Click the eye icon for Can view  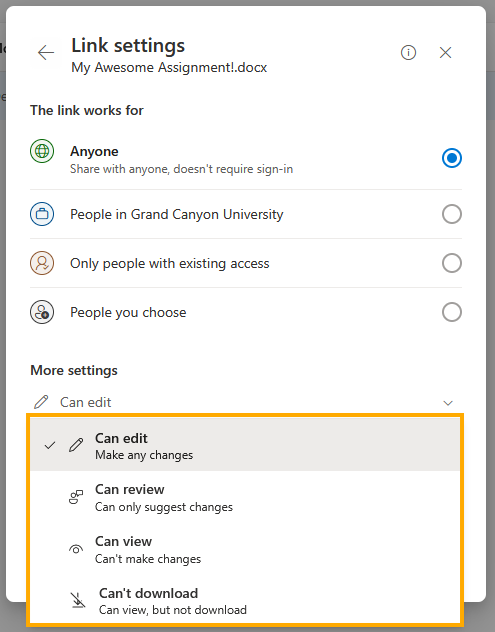tap(76, 549)
